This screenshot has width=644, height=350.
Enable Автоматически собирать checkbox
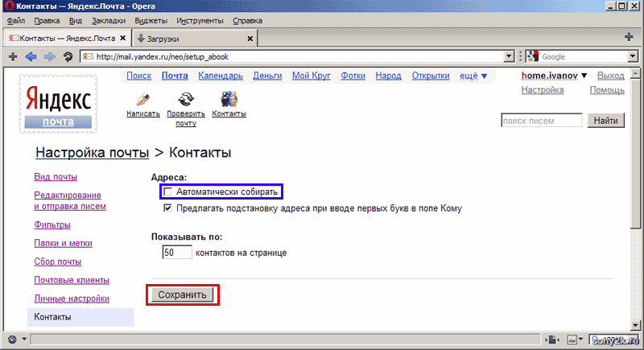(x=167, y=192)
